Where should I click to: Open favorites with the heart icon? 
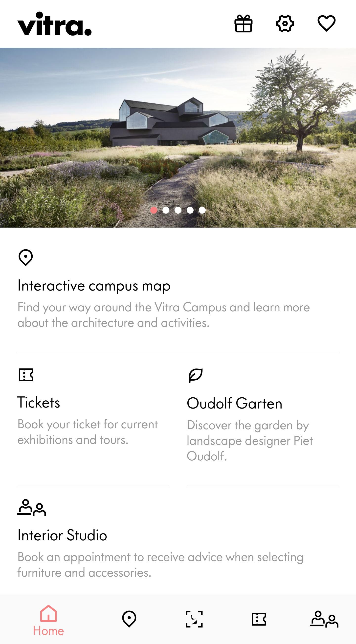(327, 23)
